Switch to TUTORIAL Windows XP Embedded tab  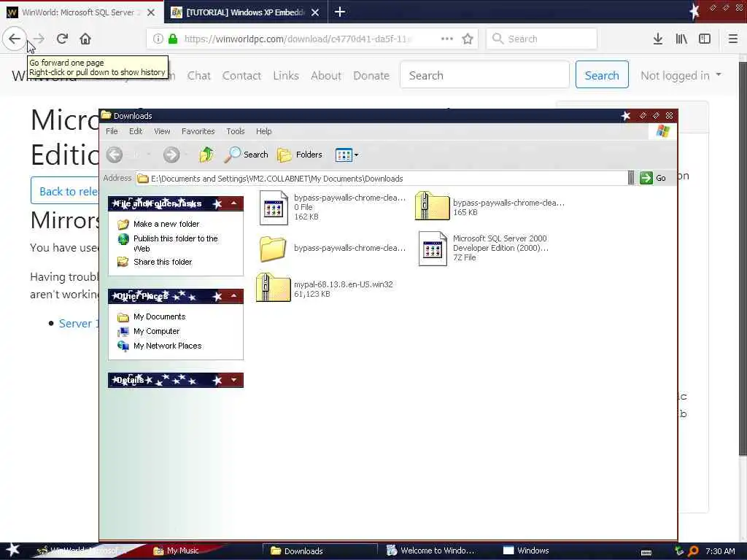coord(245,12)
